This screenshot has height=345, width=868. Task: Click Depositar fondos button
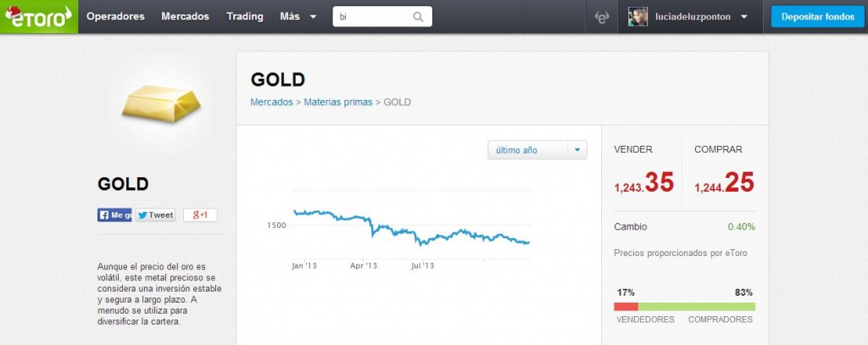[x=818, y=17]
